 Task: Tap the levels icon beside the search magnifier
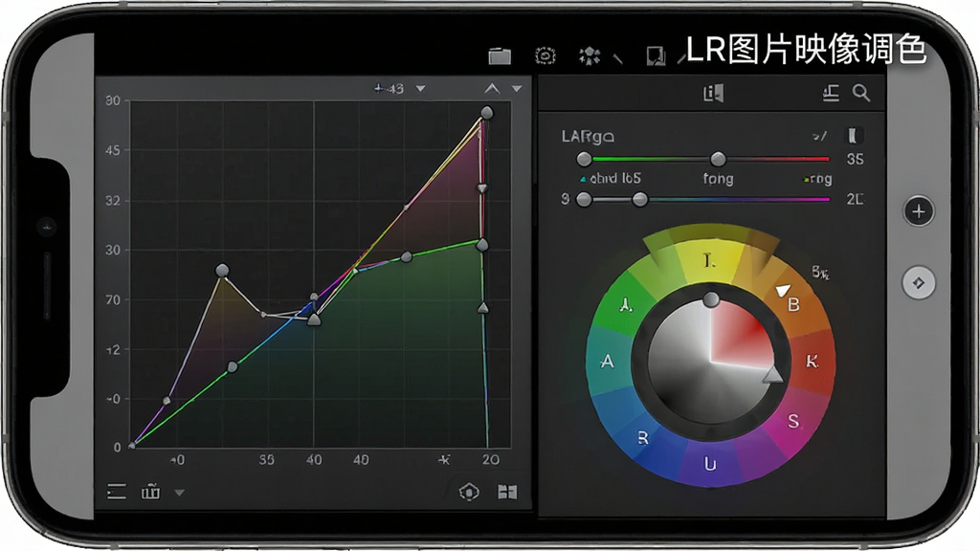pyautogui.click(x=831, y=93)
